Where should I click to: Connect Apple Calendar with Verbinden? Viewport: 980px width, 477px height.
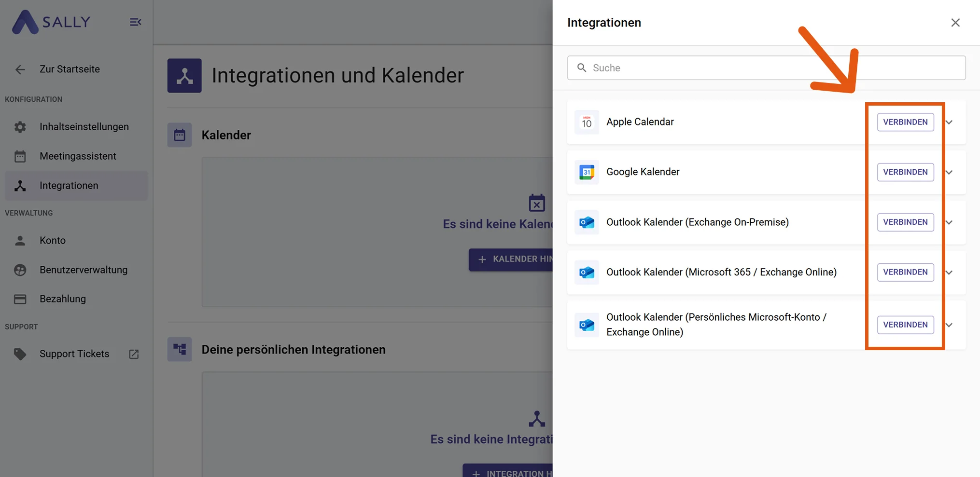coord(905,122)
